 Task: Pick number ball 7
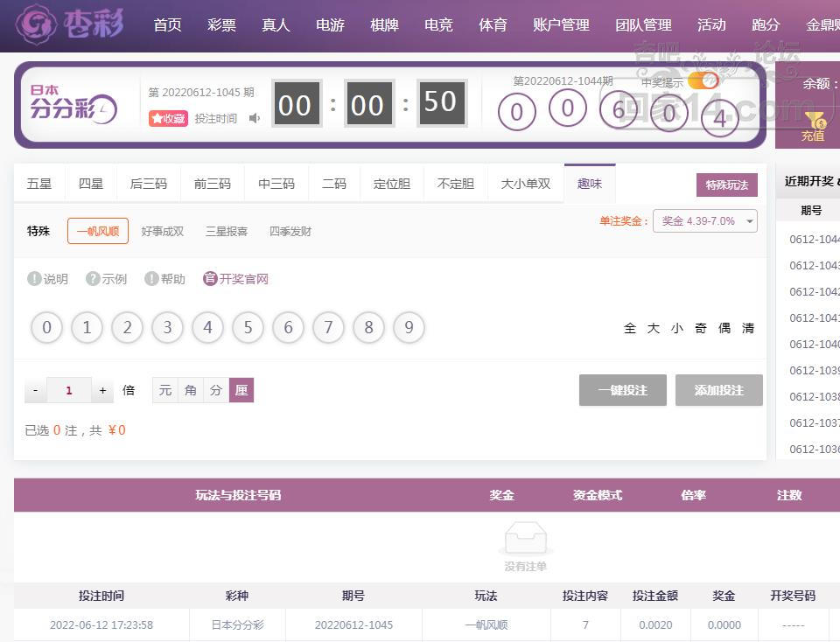(328, 328)
